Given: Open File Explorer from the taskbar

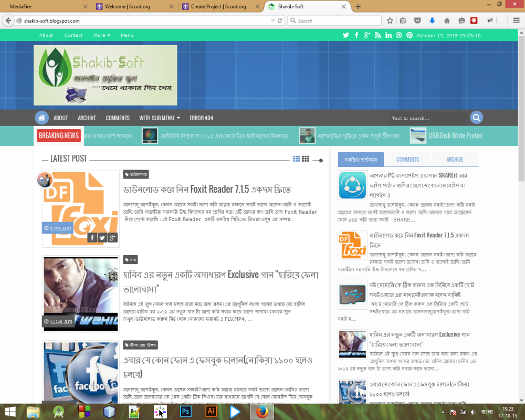Looking at the screenshot, I should pos(33,412).
